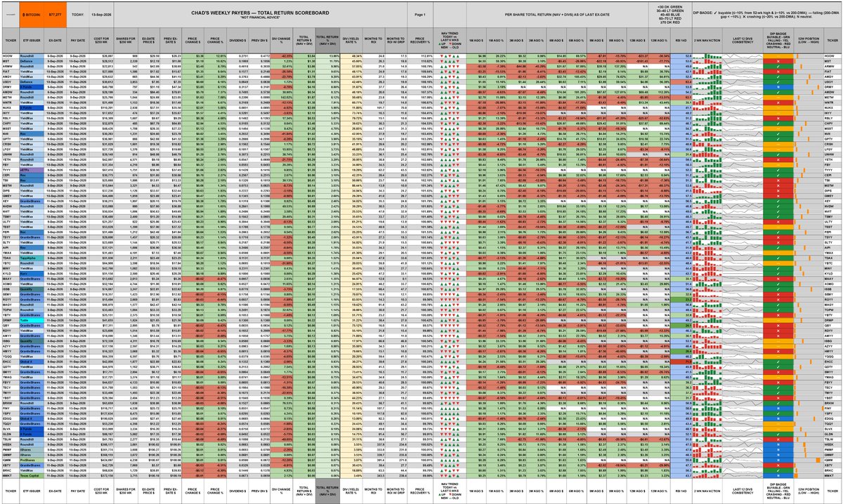Click ARMW row's 2-week NAV action bar chart
The width and height of the screenshot is (843, 504).
tap(707, 66)
